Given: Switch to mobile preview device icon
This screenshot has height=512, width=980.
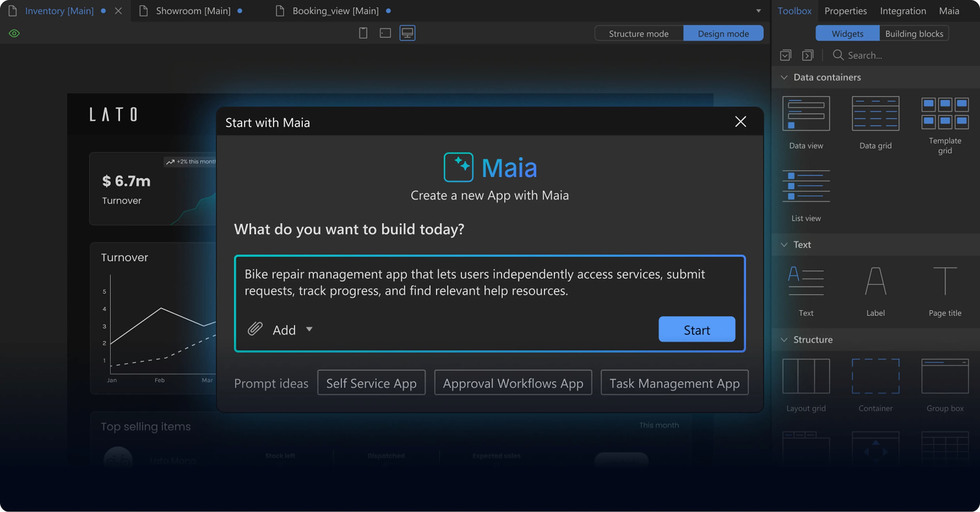Looking at the screenshot, I should (x=363, y=33).
